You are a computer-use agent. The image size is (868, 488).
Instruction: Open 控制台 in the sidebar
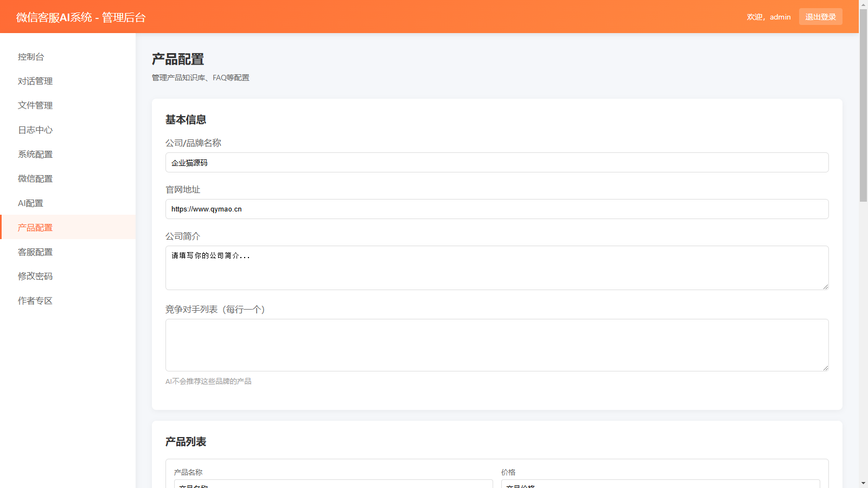point(31,57)
